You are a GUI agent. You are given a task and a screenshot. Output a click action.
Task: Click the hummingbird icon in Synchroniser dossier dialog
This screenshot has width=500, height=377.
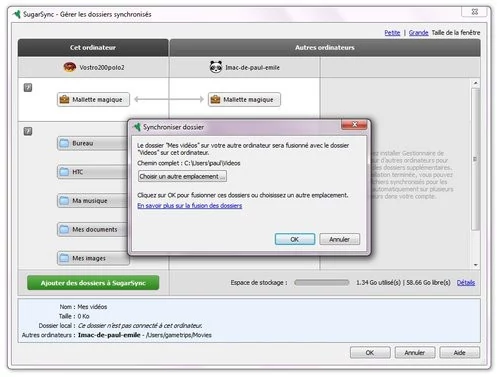[x=137, y=127]
